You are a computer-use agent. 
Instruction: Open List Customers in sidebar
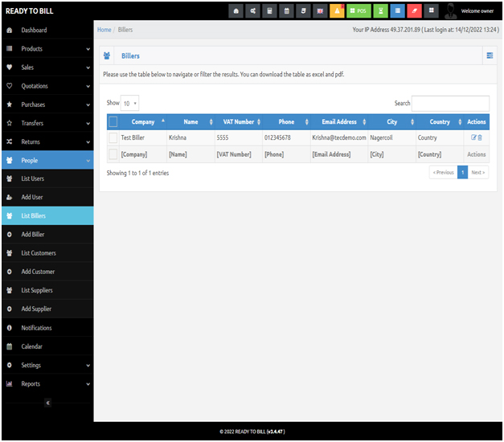click(x=47, y=253)
